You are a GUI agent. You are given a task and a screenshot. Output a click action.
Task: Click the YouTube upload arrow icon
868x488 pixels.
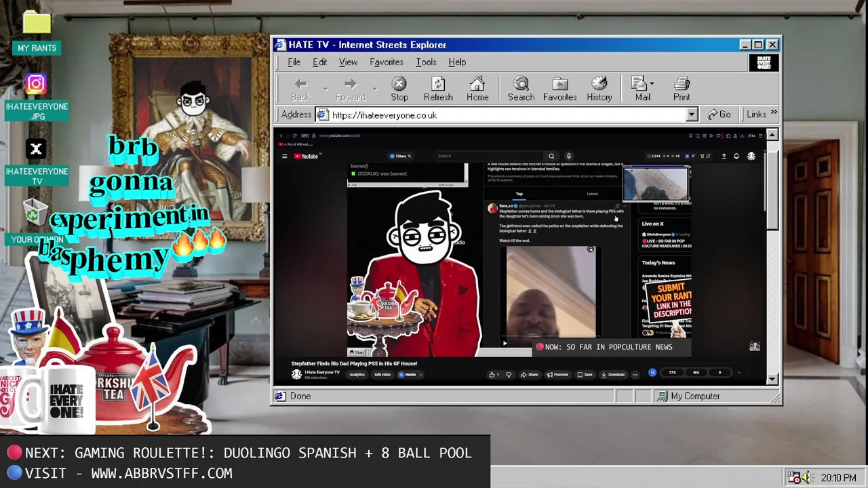click(724, 157)
